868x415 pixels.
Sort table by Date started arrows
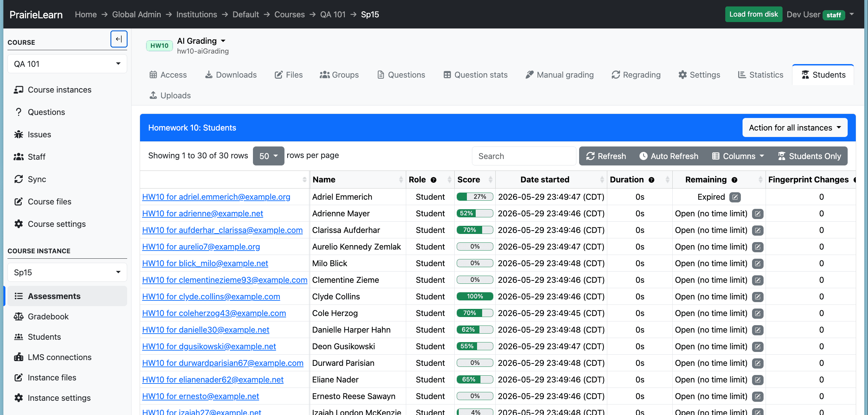602,180
